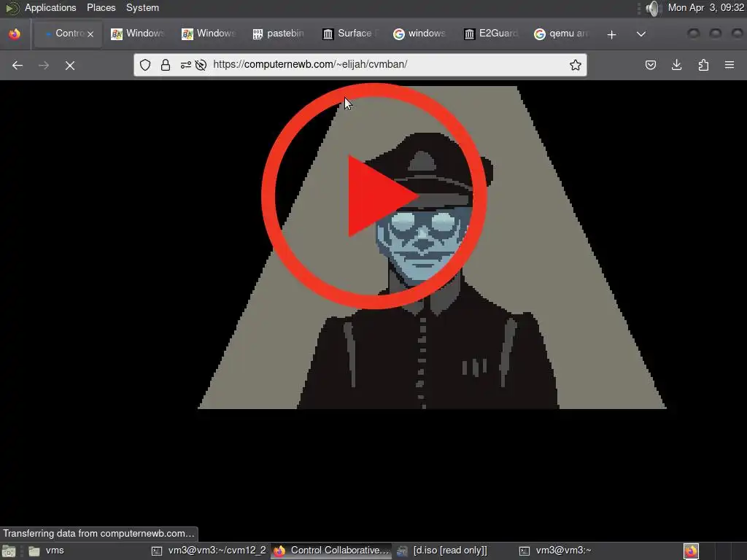Switch to the qemu Google tab

pos(561,34)
